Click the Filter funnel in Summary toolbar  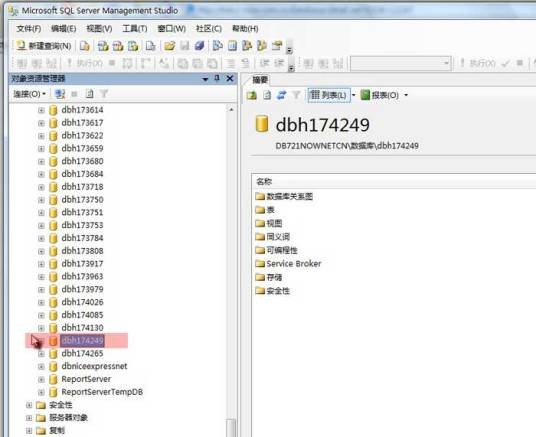pos(296,95)
